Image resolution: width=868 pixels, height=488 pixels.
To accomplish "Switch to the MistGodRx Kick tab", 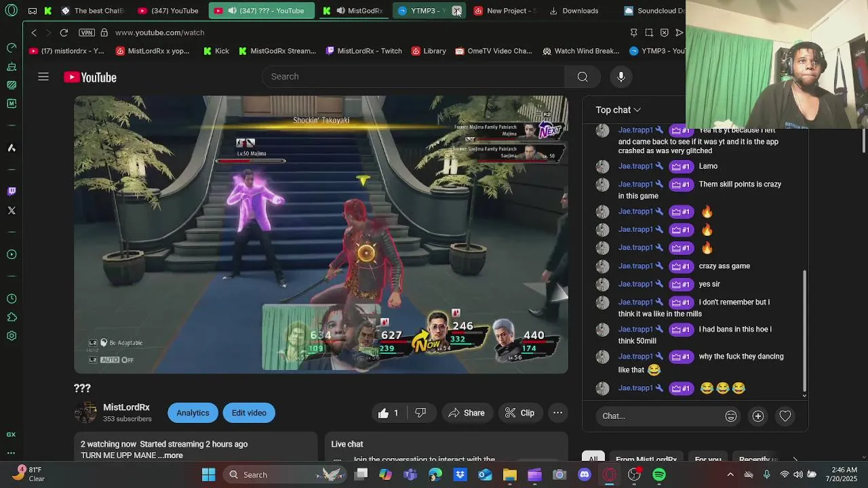I will 353,11.
